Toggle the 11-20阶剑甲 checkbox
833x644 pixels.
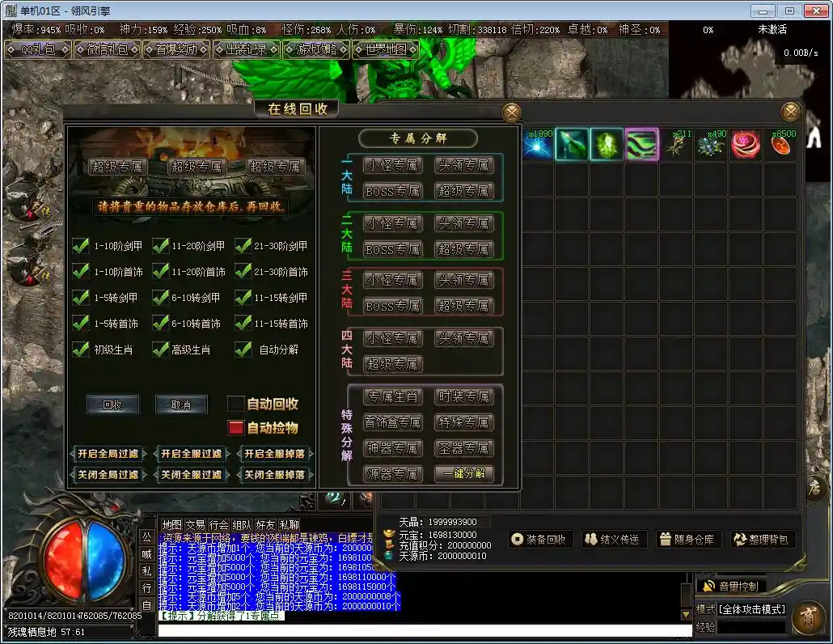[x=160, y=246]
